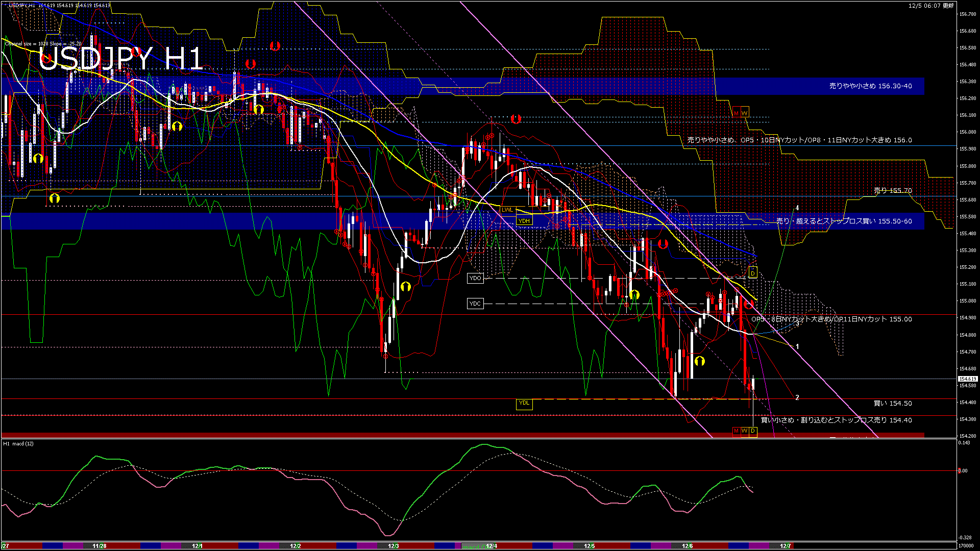Click the YDC yesterday-close label box

click(x=475, y=304)
